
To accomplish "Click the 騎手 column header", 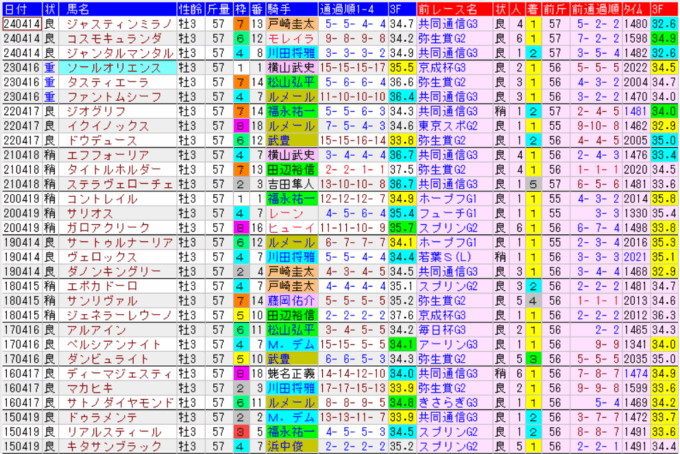I will point(292,9).
